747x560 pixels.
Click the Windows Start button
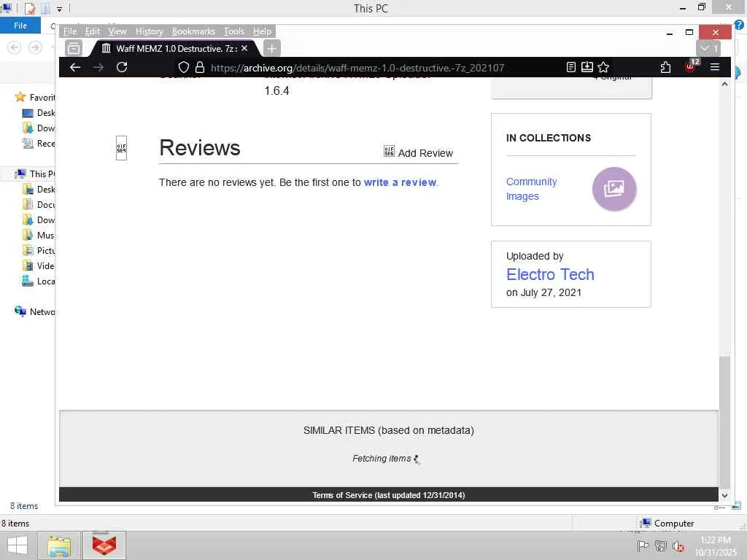click(x=18, y=545)
